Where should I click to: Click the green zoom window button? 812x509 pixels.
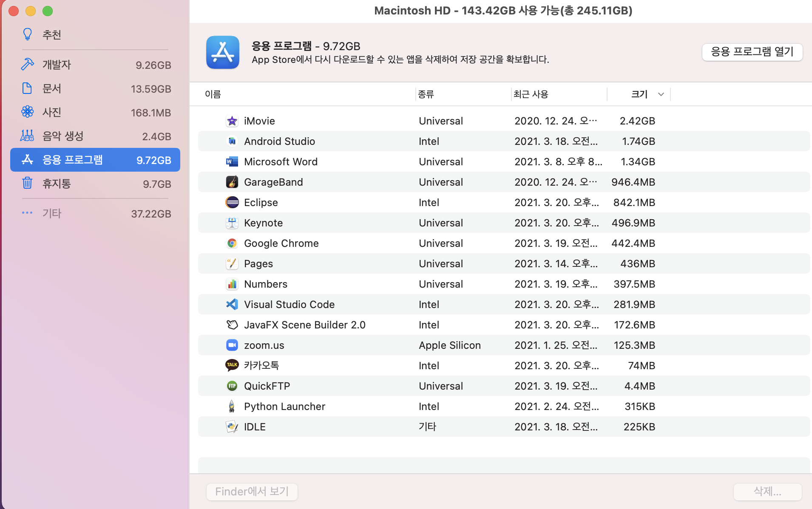48,11
